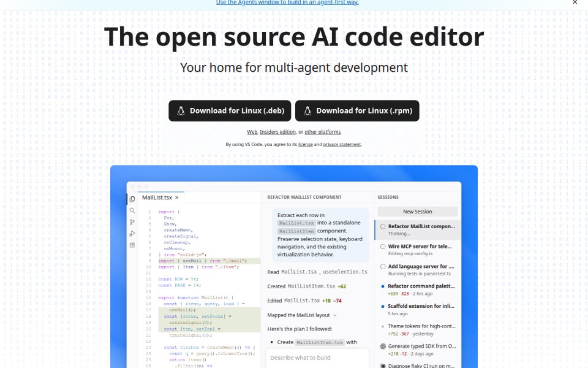Click the Linux penguin icon on .deb button

(x=181, y=111)
